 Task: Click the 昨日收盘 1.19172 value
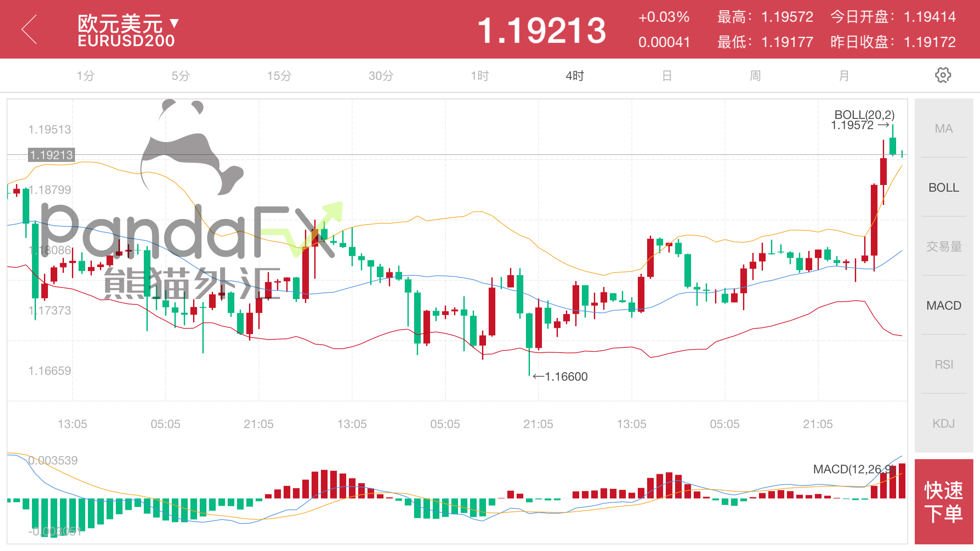(x=930, y=42)
